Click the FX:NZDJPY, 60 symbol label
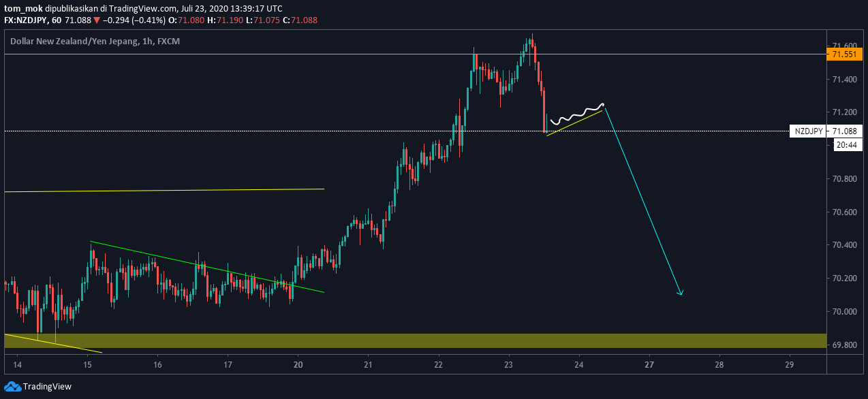Viewport: 868px width, 399px height. click(x=33, y=20)
